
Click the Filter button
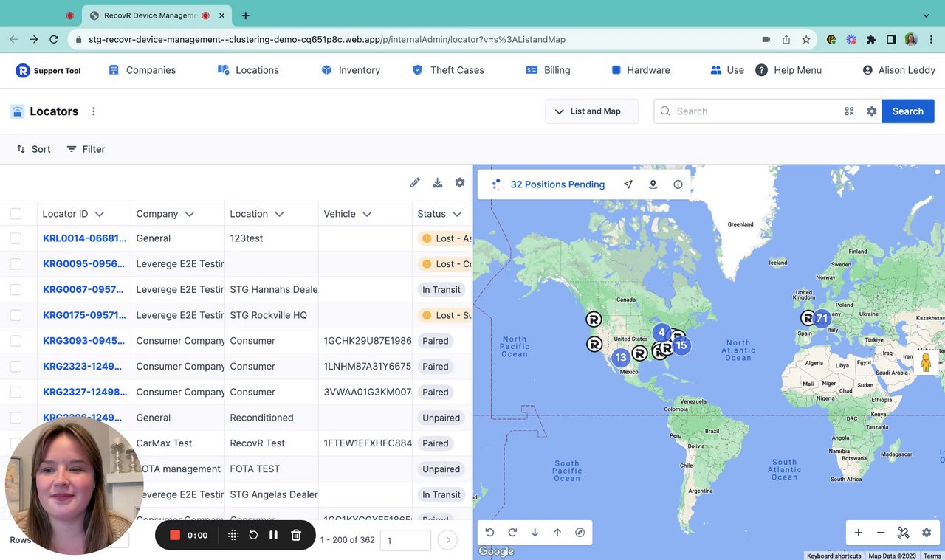pos(86,149)
